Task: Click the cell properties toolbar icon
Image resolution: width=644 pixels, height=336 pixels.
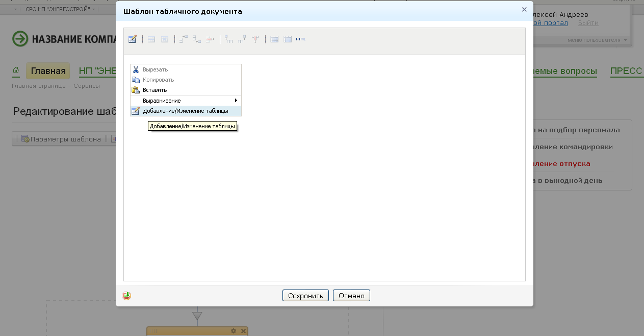Action: click(x=165, y=39)
